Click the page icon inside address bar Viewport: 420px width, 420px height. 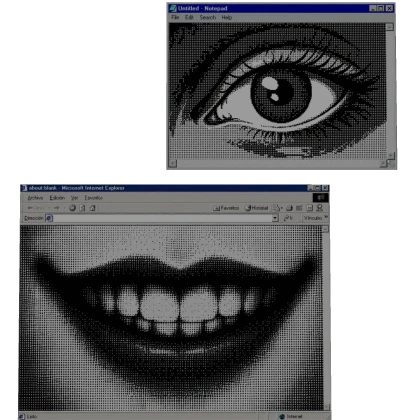click(49, 218)
